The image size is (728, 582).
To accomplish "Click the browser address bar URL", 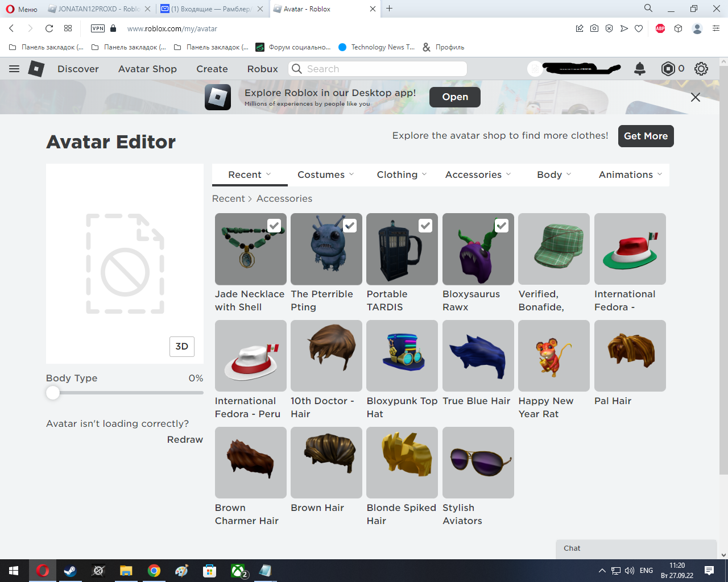I will tap(172, 28).
